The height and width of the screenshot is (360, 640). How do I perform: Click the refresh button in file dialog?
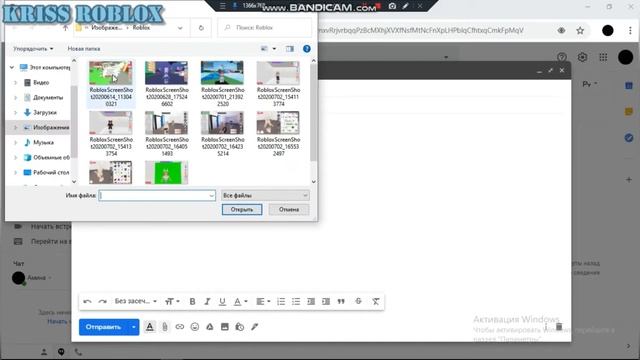(x=201, y=28)
